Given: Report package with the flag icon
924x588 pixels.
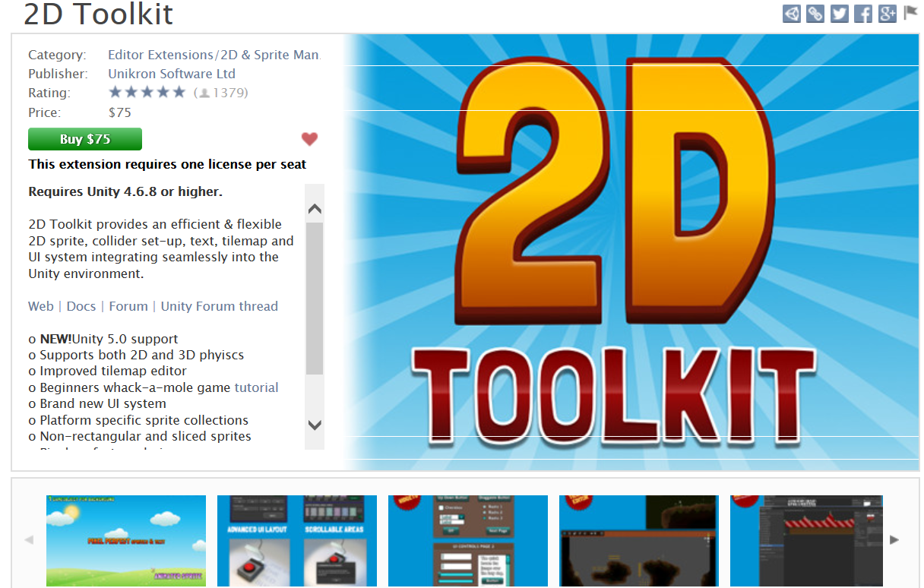Looking at the screenshot, I should [910, 13].
